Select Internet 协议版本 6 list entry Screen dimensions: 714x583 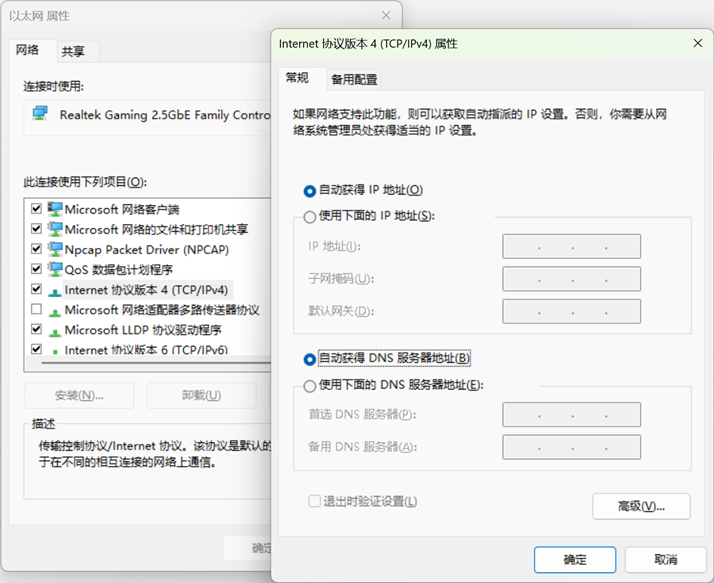(x=146, y=350)
